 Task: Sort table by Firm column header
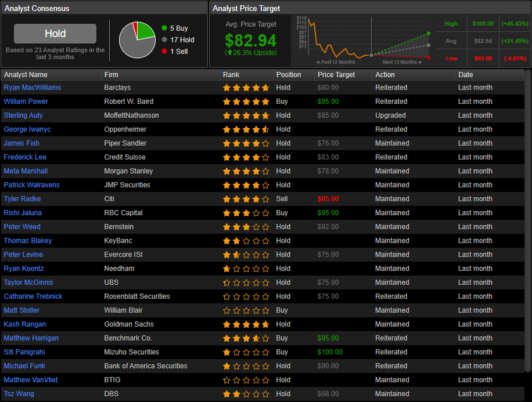click(x=112, y=75)
